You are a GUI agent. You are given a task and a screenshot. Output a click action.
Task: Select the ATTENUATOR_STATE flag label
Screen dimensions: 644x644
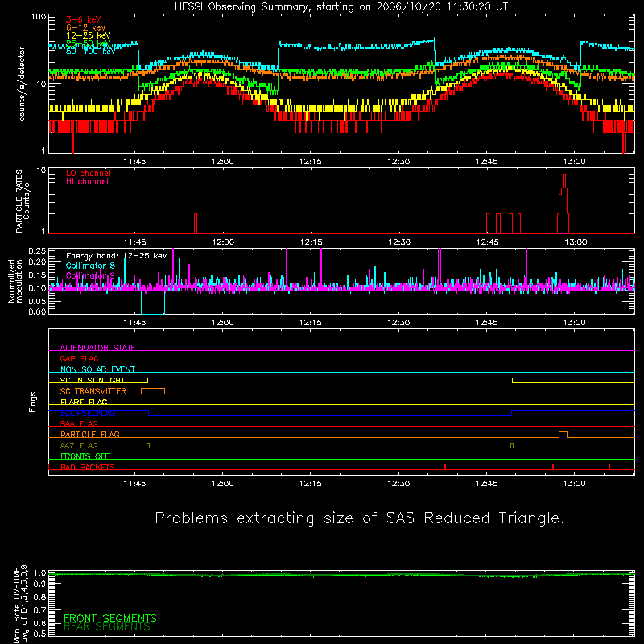(97, 348)
